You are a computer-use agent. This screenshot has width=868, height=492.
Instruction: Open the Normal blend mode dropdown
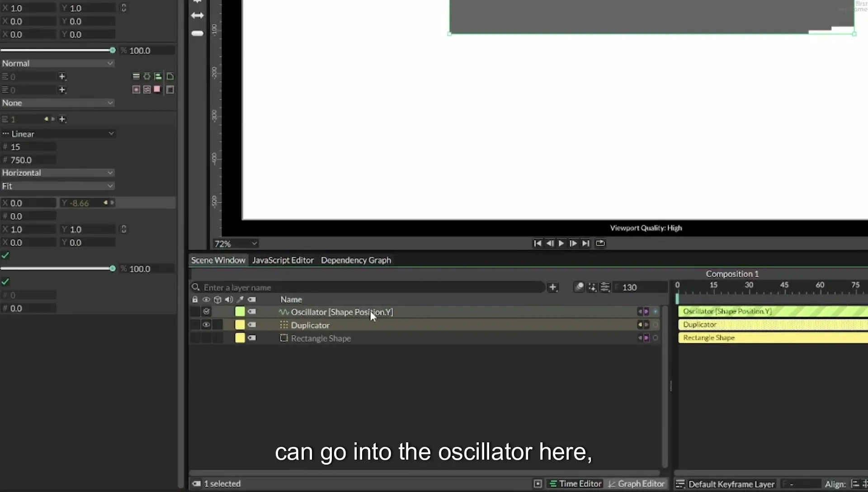(x=57, y=63)
